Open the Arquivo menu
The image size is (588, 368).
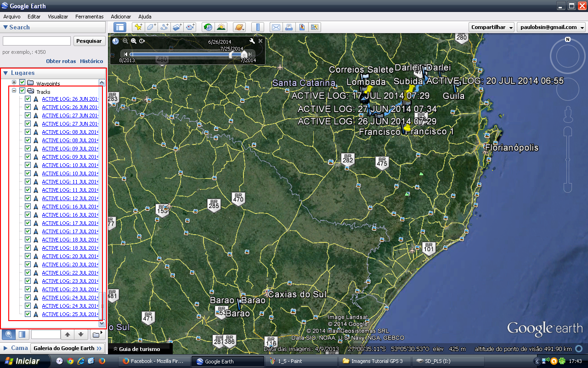click(x=12, y=17)
